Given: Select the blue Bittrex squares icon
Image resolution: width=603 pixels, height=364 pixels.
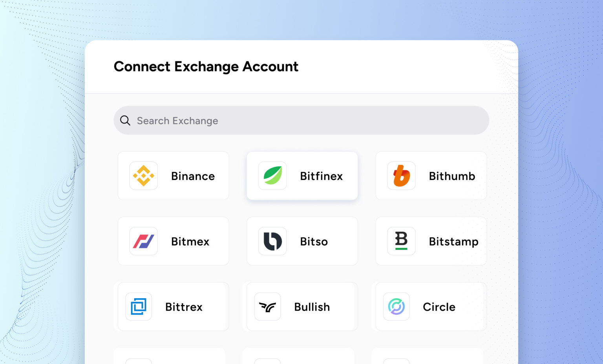Looking at the screenshot, I should pyautogui.click(x=138, y=307).
